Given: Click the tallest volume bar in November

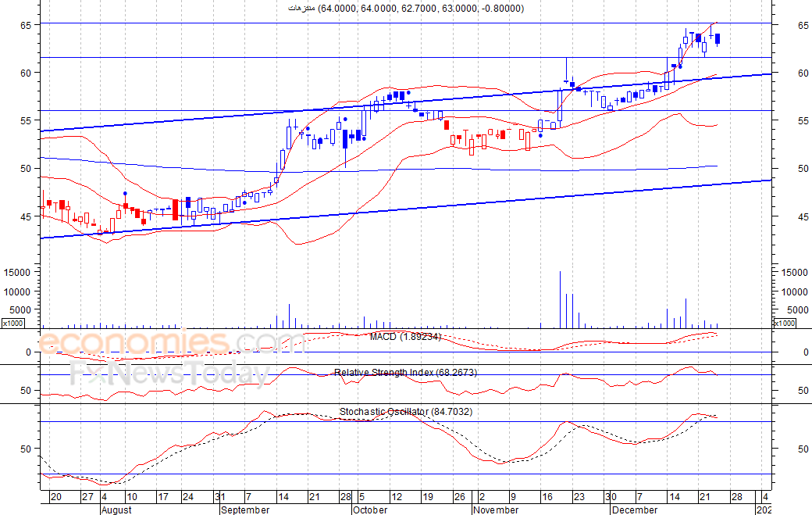Looking at the screenshot, I should pyautogui.click(x=560, y=299).
